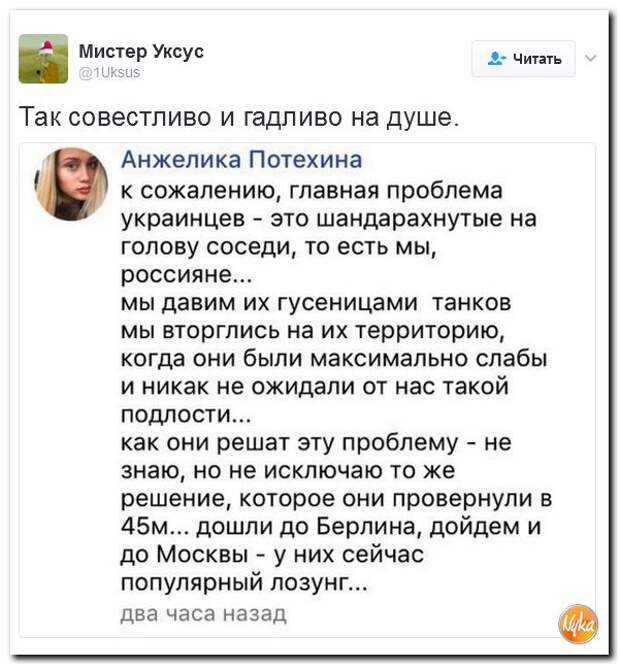Click the orange Nyka watermark logo
This screenshot has width=620, height=666.
[x=578, y=624]
